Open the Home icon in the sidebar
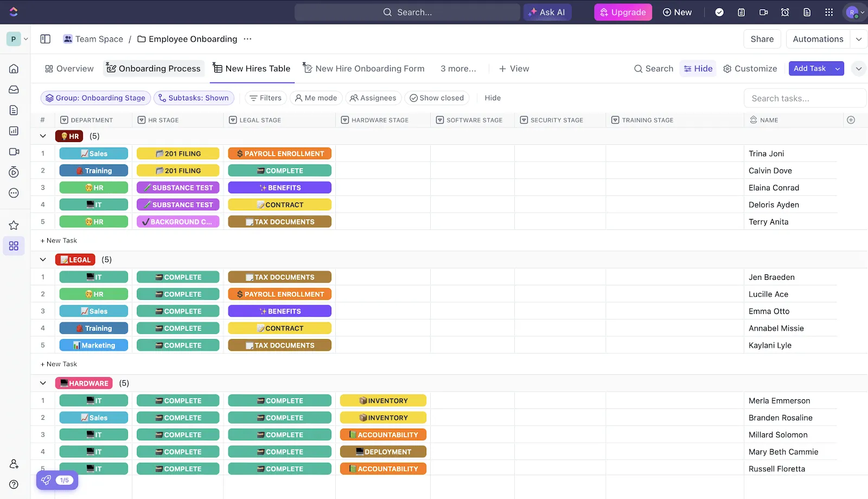The width and height of the screenshot is (868, 499). pyautogui.click(x=14, y=69)
